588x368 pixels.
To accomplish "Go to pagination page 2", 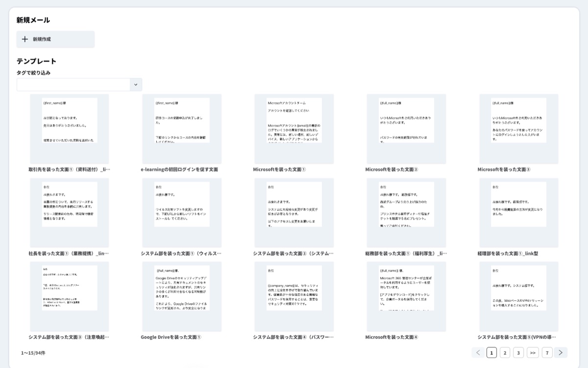I will (505, 352).
